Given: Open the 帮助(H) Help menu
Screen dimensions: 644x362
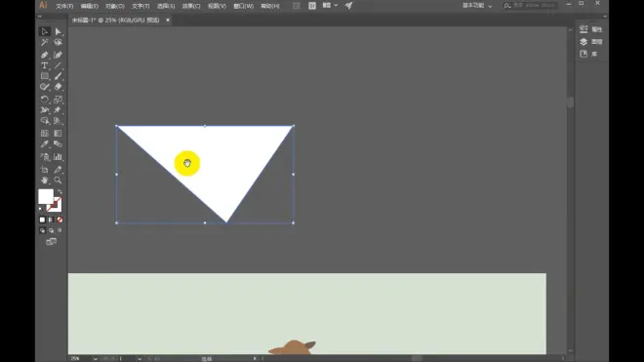Looking at the screenshot, I should click(270, 6).
